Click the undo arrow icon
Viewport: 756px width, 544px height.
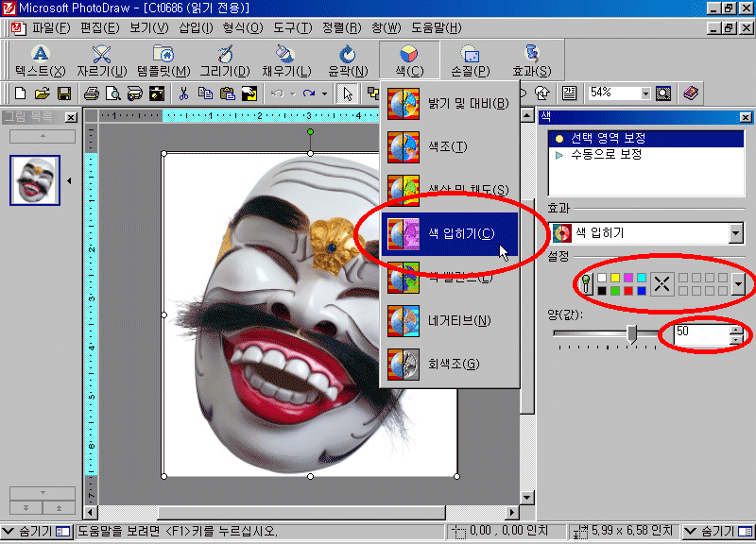277,93
